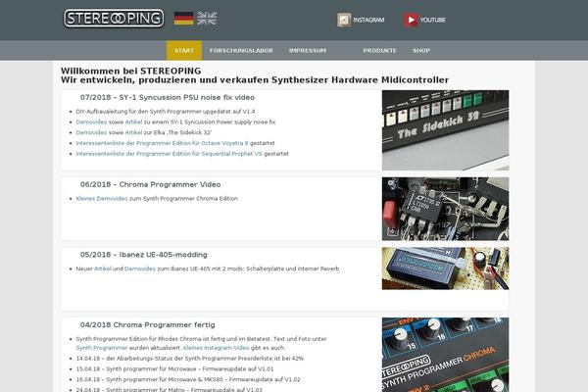Image resolution: width=588 pixels, height=392 pixels.
Task: Open the Kleines Demovideo link
Action: tap(102, 198)
